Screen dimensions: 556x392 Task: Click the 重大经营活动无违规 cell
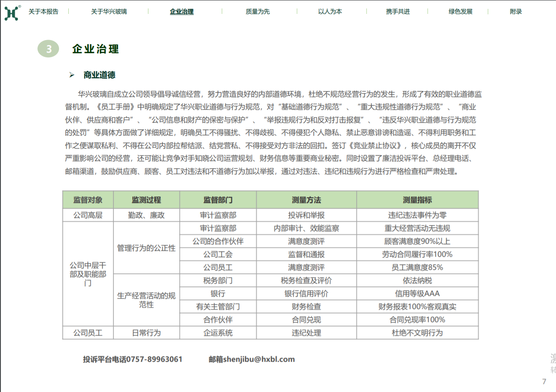coord(417,228)
